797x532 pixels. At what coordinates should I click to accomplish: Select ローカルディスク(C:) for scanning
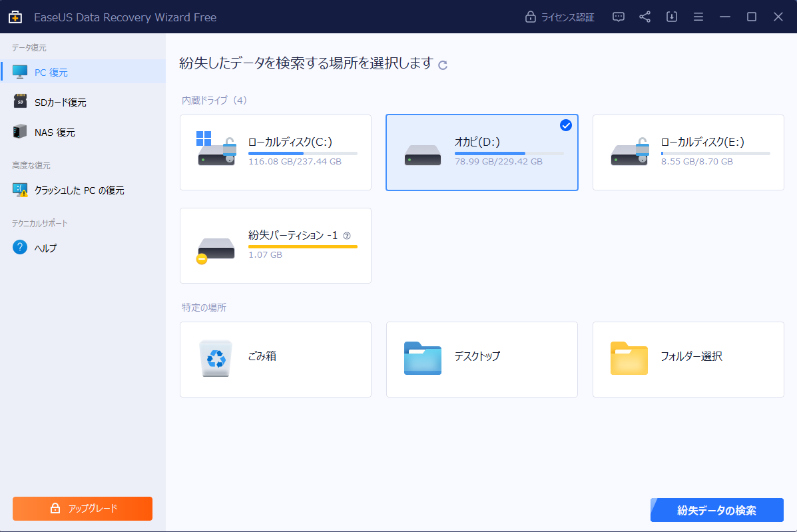point(275,152)
